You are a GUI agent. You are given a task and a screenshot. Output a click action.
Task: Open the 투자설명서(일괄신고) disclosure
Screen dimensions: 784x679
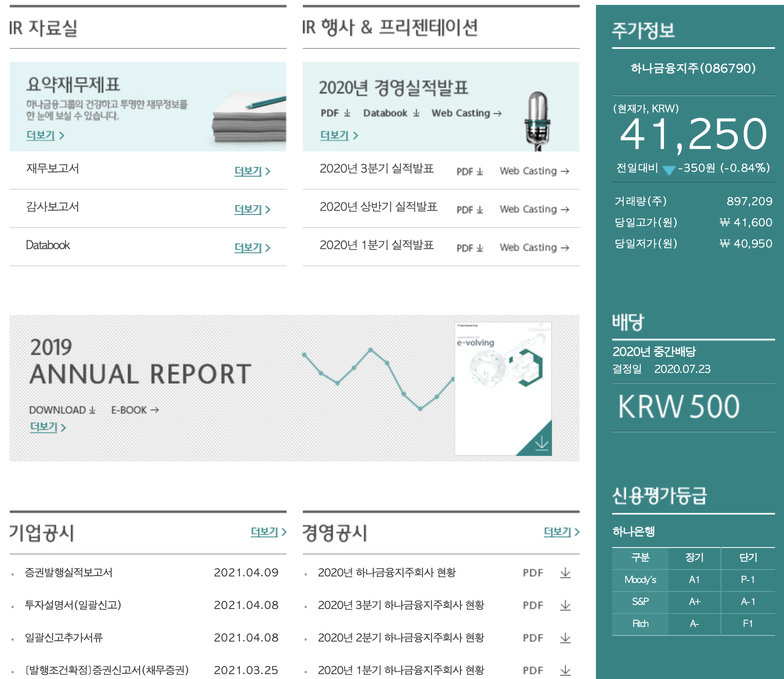73,605
